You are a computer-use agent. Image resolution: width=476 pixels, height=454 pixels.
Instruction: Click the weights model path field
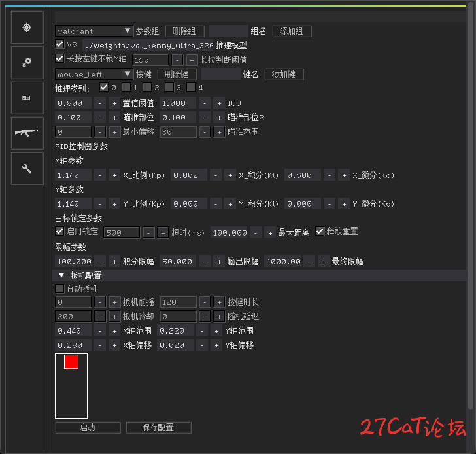(x=148, y=46)
